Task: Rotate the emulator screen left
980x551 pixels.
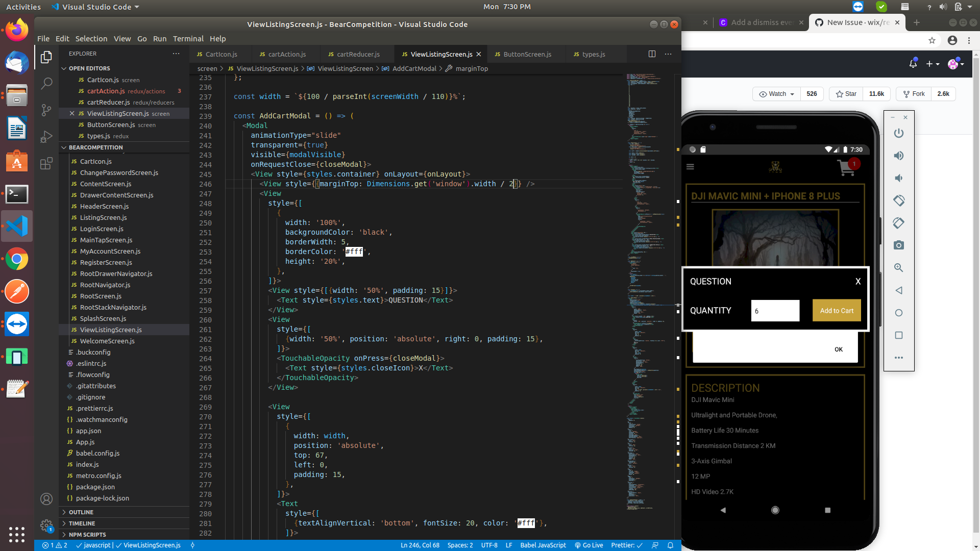Action: [x=899, y=223]
